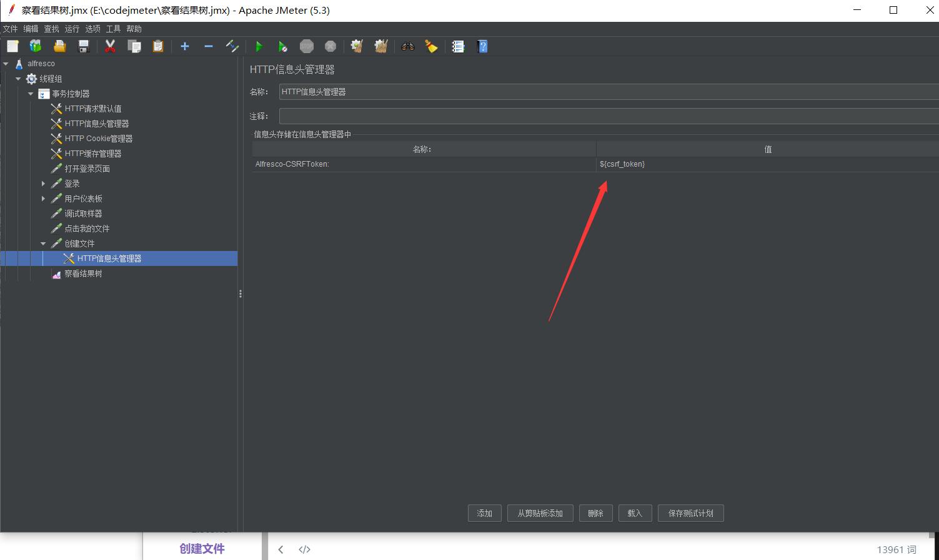Open the 帮助 menu

(x=134, y=29)
